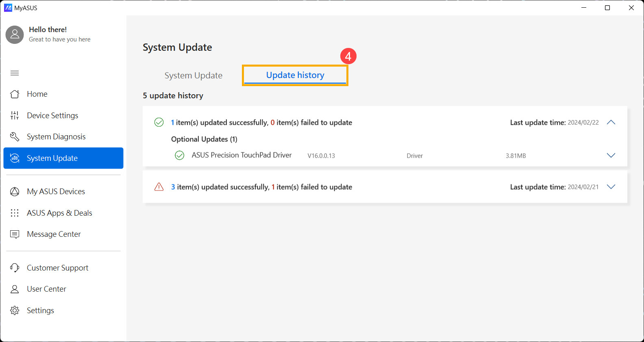This screenshot has width=644, height=342.
Task: Click the Home house icon
Action: [15, 94]
